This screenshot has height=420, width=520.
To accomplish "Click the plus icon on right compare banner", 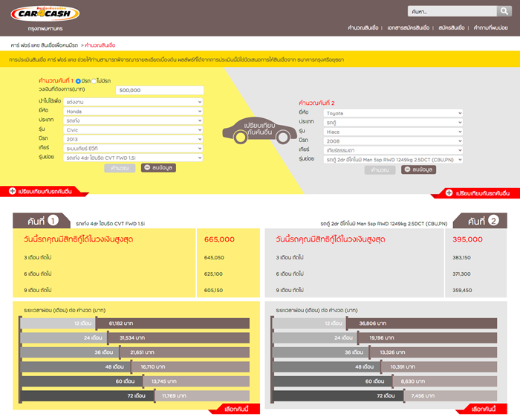I will pos(449,193).
